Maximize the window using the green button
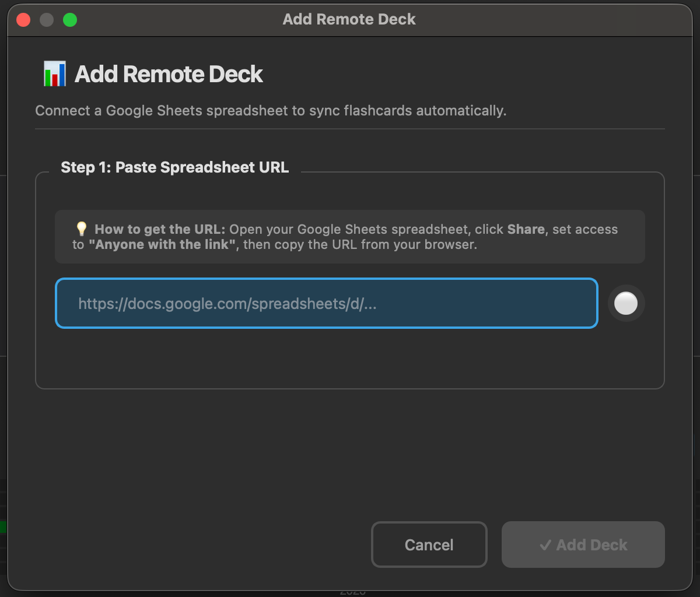The width and height of the screenshot is (700, 597). 70,20
